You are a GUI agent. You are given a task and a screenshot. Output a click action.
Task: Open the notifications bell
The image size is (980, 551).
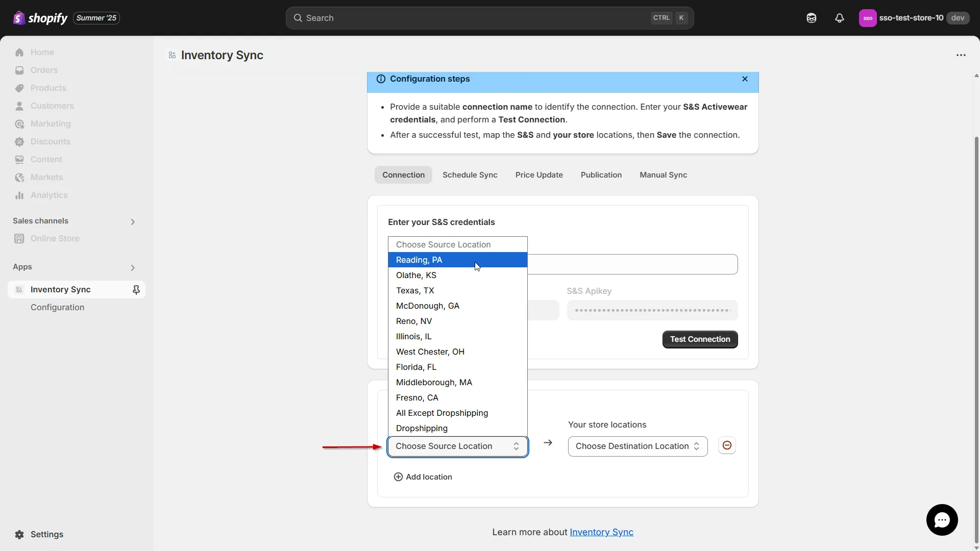coord(840,18)
